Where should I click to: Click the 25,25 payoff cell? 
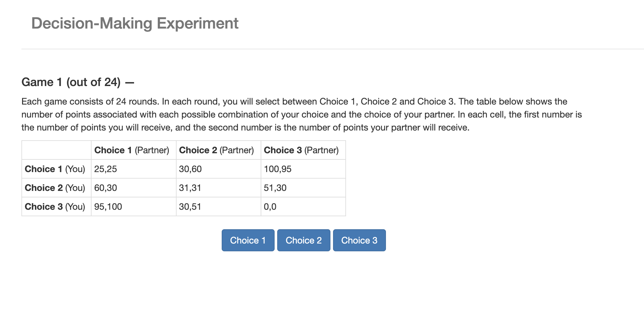[134, 169]
